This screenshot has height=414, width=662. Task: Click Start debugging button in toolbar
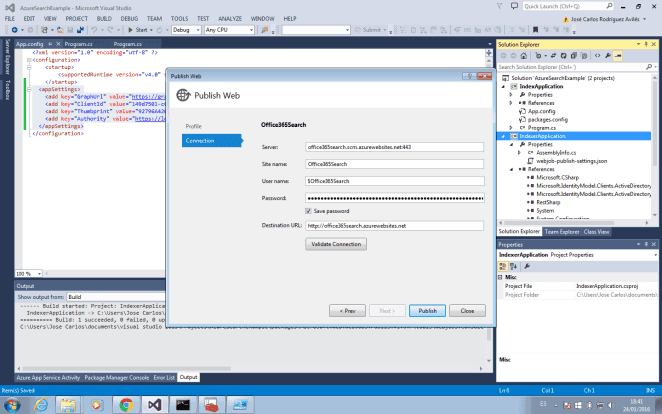138,30
